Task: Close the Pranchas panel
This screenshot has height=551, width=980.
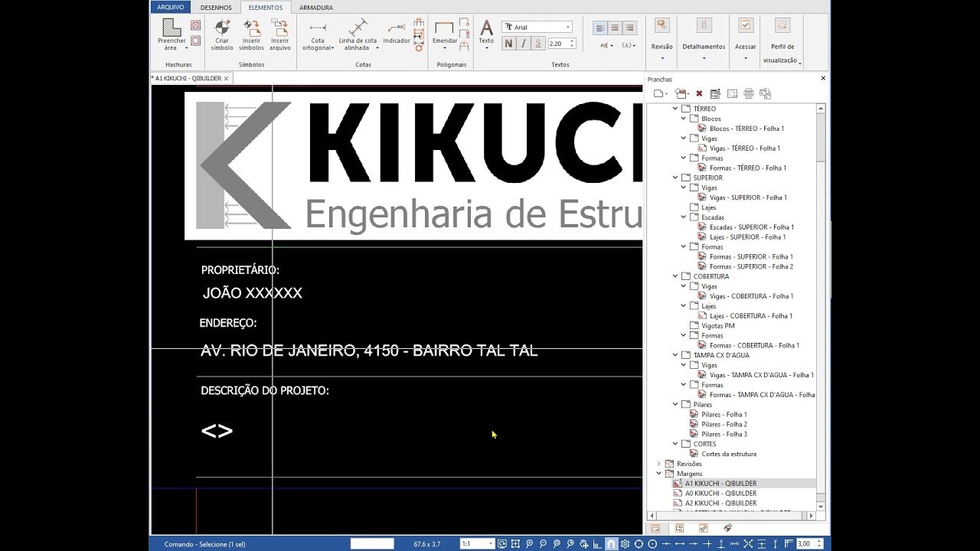Action: (x=823, y=78)
